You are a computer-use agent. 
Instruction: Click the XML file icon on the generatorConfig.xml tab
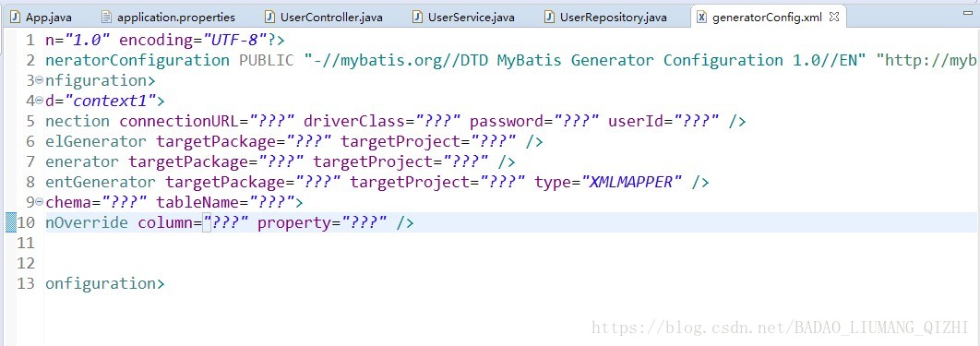[702, 18]
